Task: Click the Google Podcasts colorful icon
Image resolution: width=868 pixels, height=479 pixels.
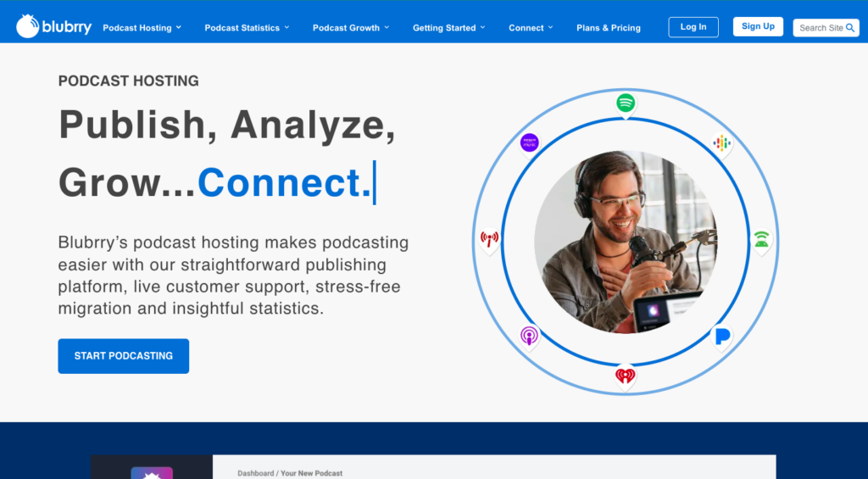Action: click(x=721, y=144)
